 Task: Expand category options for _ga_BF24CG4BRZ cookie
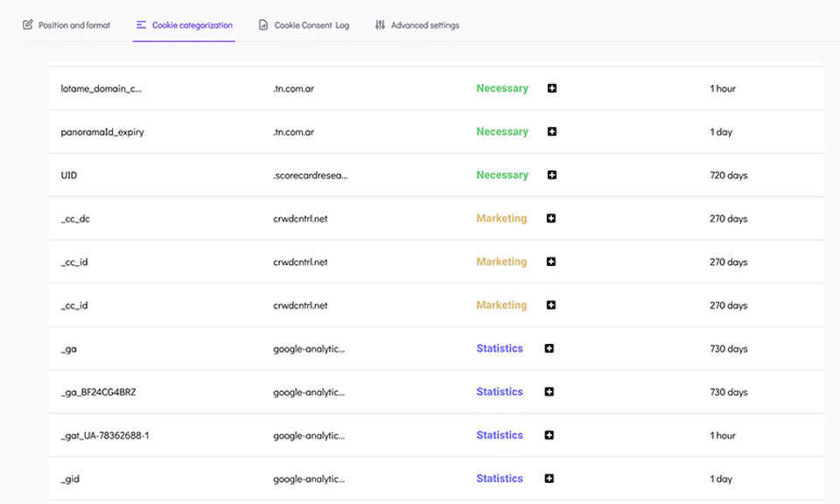tap(549, 392)
